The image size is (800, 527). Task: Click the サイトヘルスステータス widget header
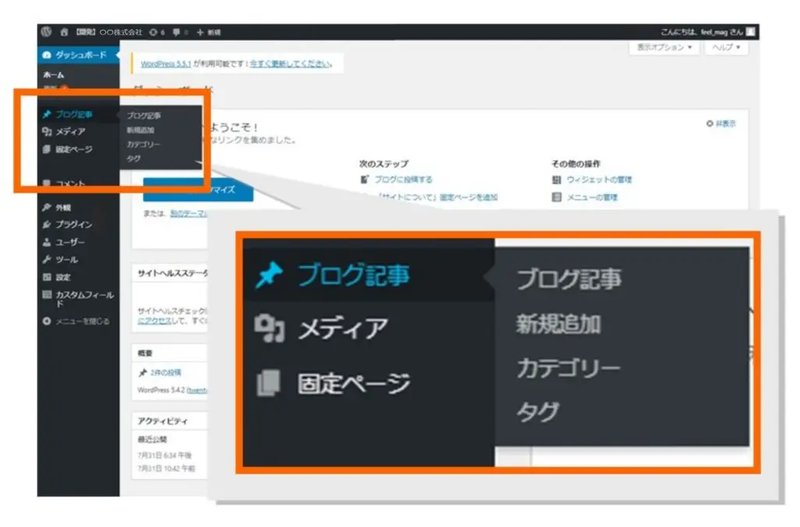tap(172, 273)
